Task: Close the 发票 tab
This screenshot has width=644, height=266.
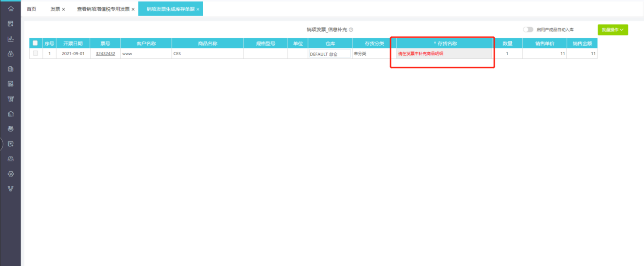Action: coord(64,9)
